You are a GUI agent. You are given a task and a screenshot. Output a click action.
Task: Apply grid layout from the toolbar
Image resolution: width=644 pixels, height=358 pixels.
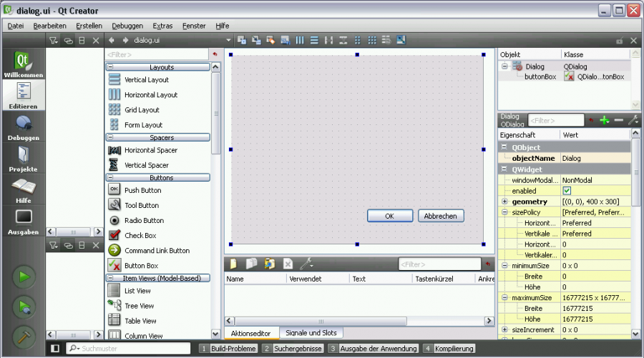click(x=372, y=40)
